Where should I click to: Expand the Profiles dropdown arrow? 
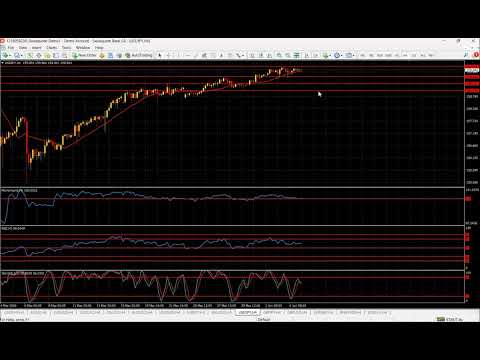(x=22, y=55)
